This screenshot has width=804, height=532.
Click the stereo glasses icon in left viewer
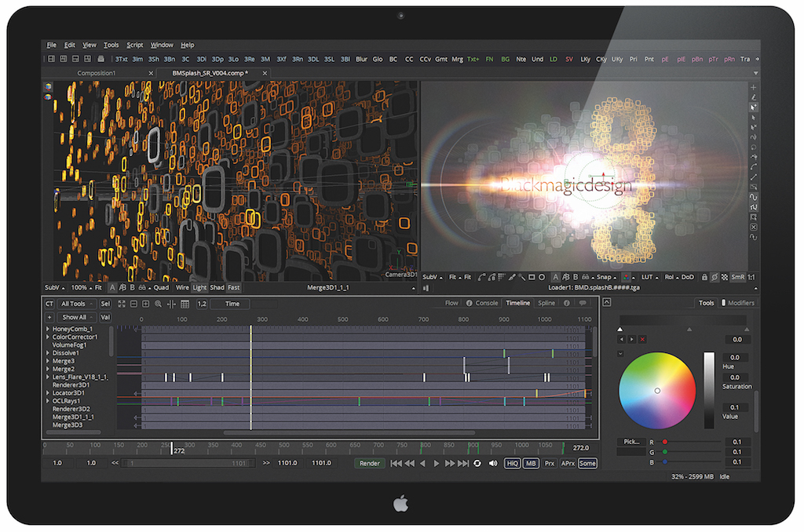[x=142, y=287]
